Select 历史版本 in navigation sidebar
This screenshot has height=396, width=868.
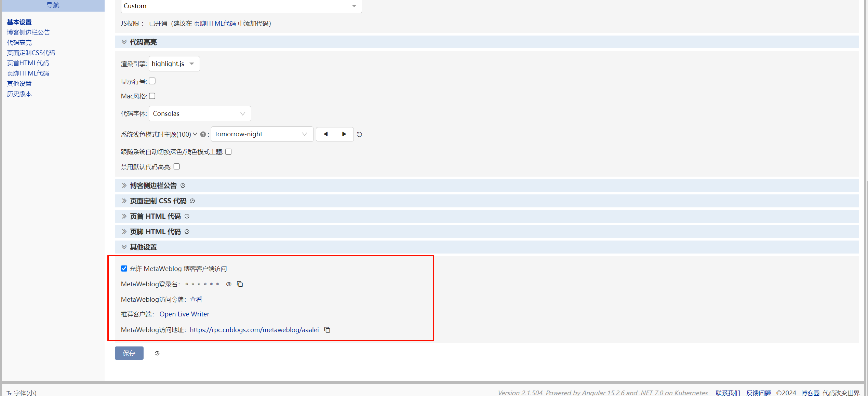point(19,94)
